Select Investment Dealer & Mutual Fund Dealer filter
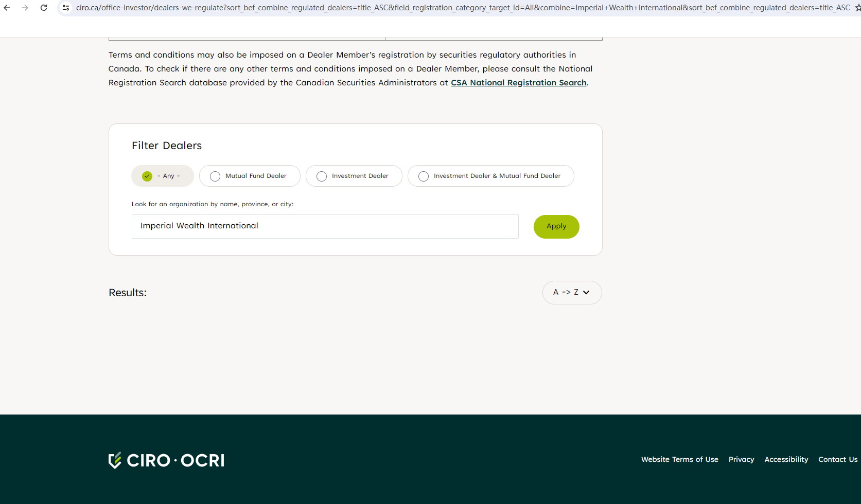 (x=491, y=176)
